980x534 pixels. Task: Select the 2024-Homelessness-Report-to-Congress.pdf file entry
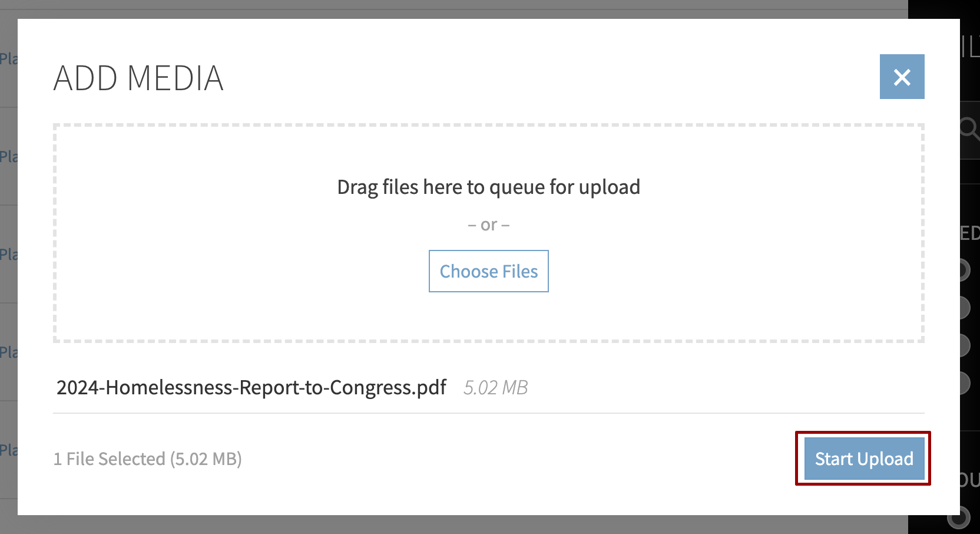(251, 387)
